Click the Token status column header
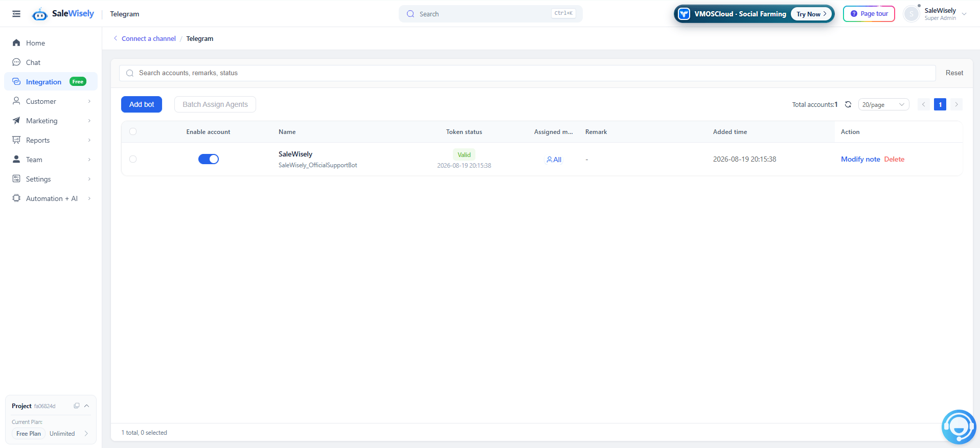Viewport: 980px width, 448px height. [464, 132]
